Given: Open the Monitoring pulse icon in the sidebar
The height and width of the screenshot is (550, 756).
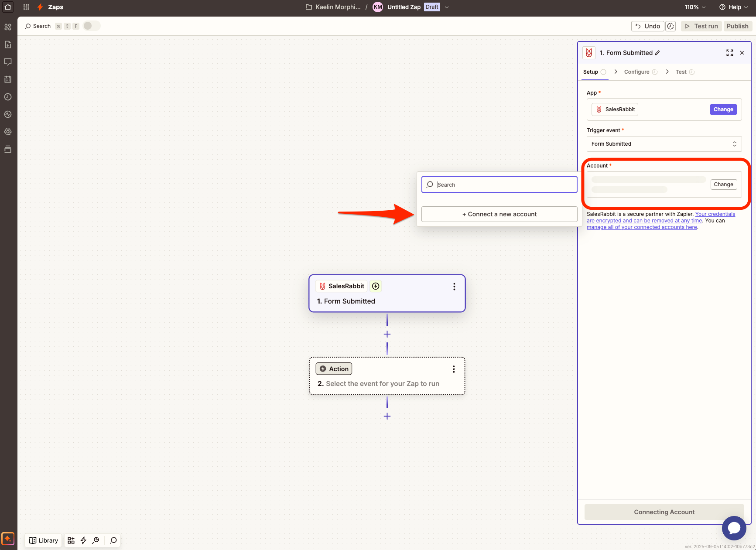Looking at the screenshot, I should coord(8,114).
